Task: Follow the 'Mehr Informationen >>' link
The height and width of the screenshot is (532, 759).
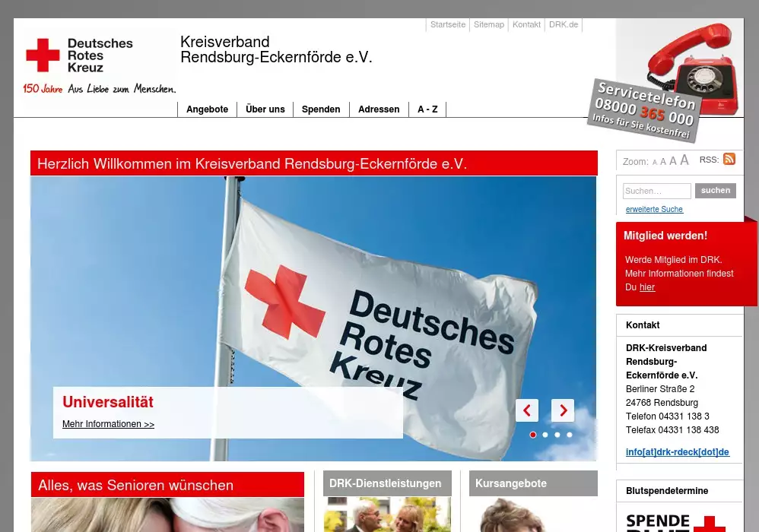Action: (108, 424)
